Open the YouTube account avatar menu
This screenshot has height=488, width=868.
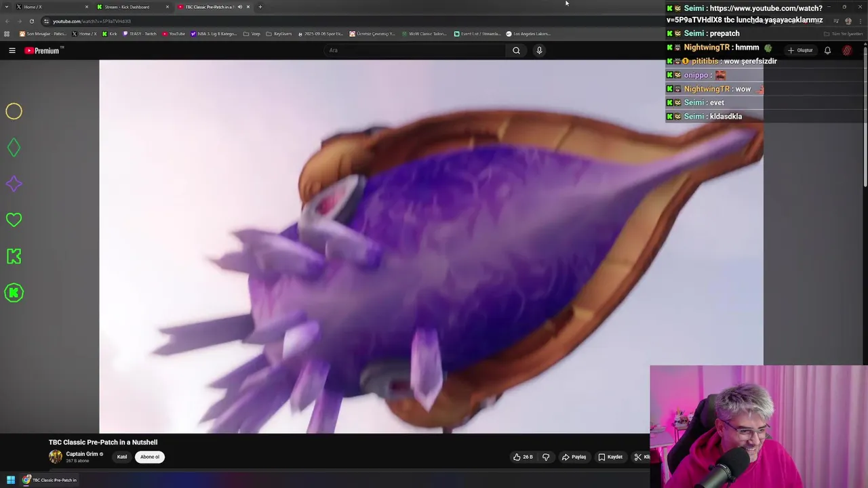click(847, 50)
